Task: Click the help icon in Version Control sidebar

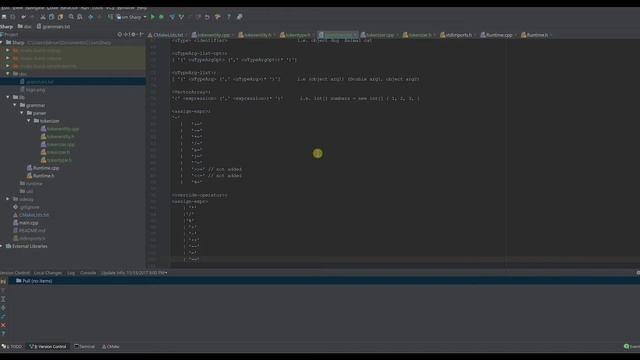Action: tap(3, 333)
